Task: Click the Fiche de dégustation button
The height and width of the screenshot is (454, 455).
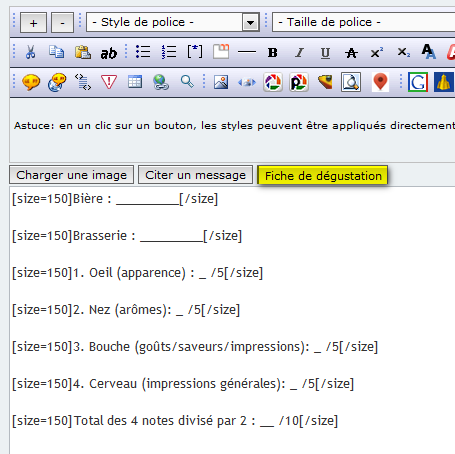Action: click(323, 175)
